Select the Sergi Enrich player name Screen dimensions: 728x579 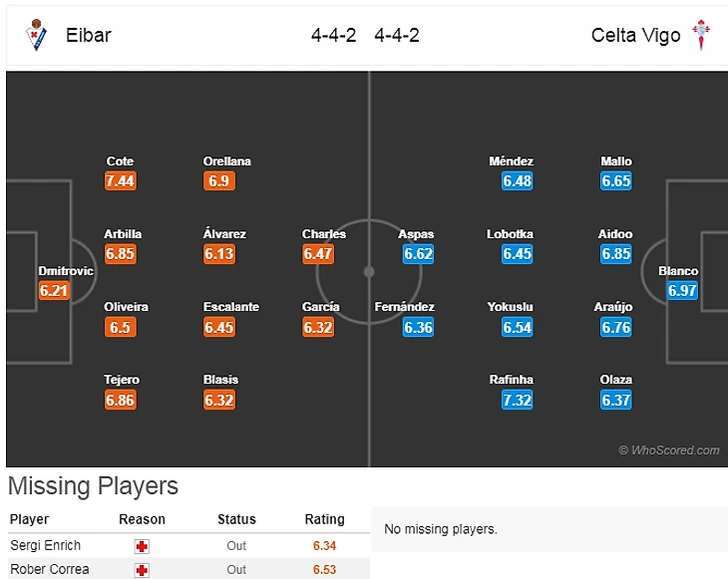46,546
